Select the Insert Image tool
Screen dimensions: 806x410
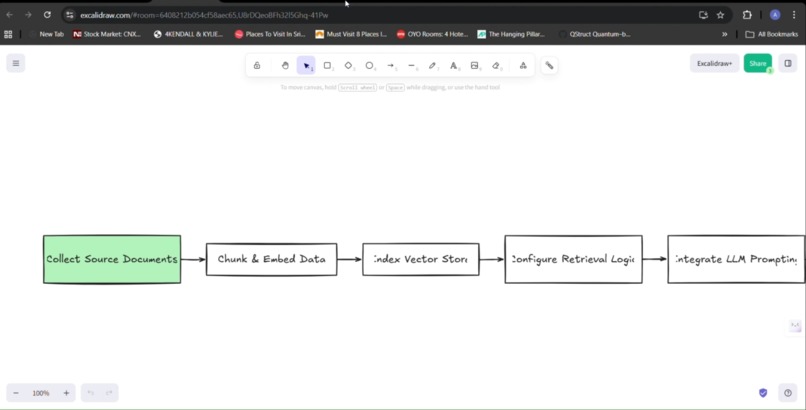[x=475, y=65]
